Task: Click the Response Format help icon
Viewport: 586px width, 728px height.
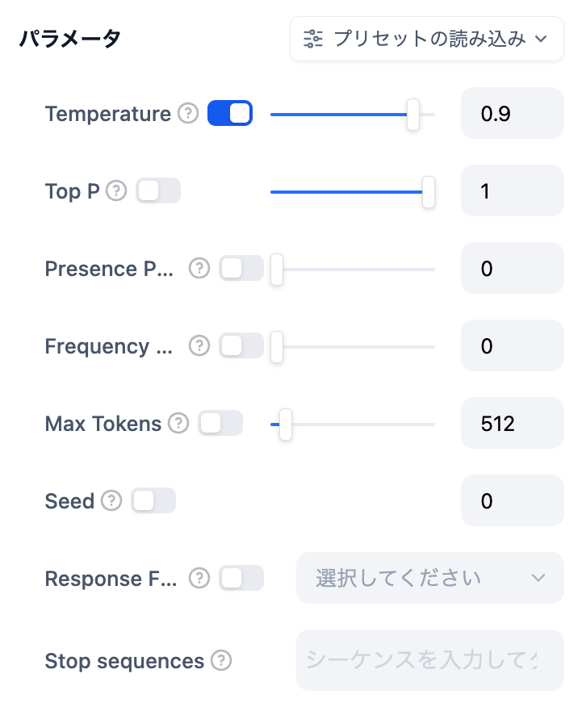Action: pyautogui.click(x=199, y=579)
